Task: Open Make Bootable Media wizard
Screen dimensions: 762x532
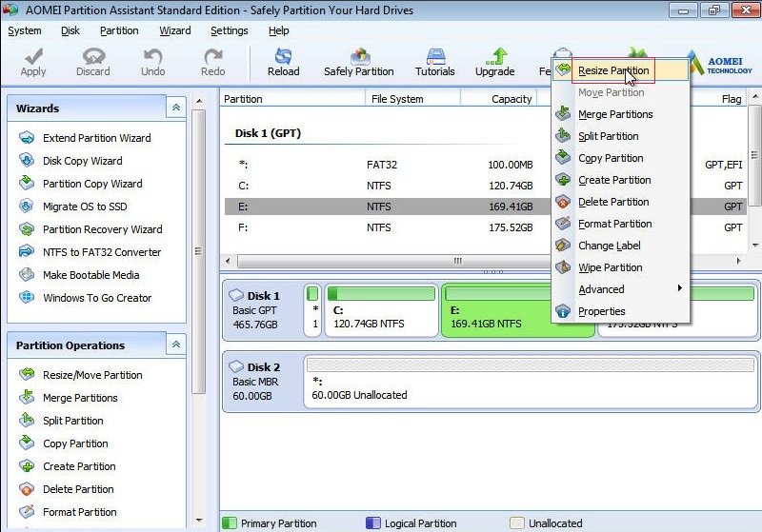Action: (x=79, y=275)
